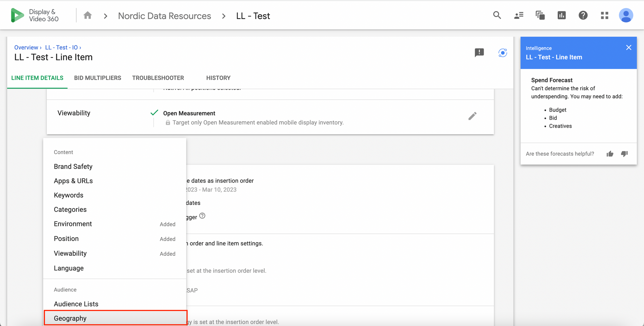644x326 pixels.
Task: Select Categories targeting option
Action: click(x=115, y=210)
